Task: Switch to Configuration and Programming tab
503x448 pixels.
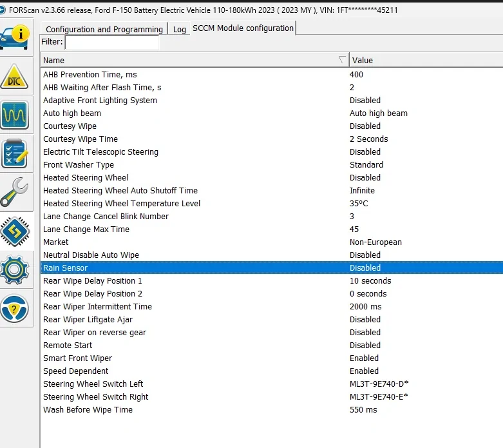Action: (104, 29)
